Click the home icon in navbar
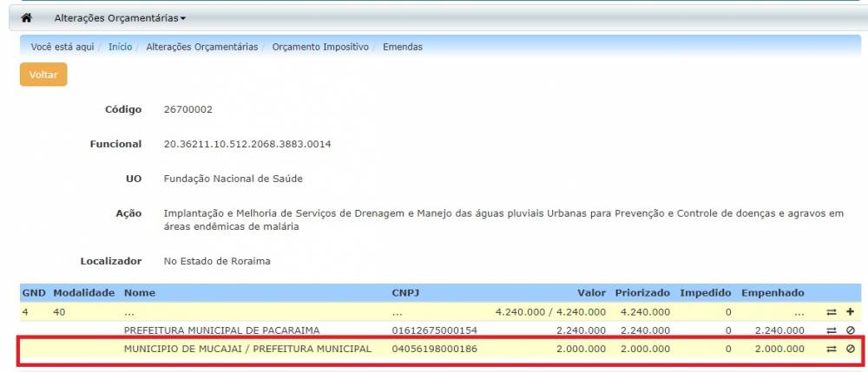Viewport: 868px width, 372px height. point(26,17)
